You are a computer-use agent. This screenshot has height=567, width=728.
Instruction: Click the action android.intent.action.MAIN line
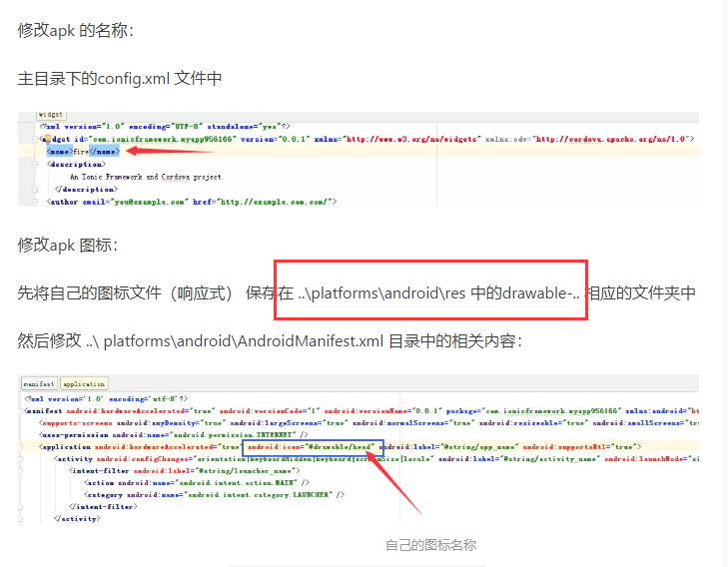coord(197,482)
